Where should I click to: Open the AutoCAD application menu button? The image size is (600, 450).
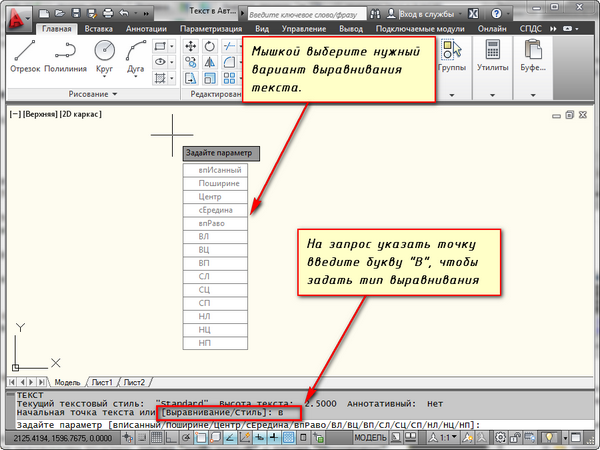pos(18,19)
